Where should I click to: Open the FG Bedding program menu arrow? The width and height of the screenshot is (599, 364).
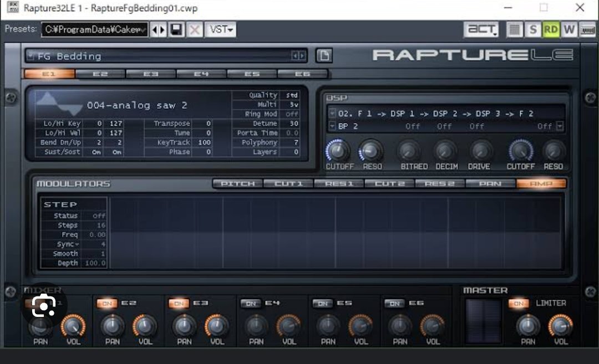click(31, 56)
